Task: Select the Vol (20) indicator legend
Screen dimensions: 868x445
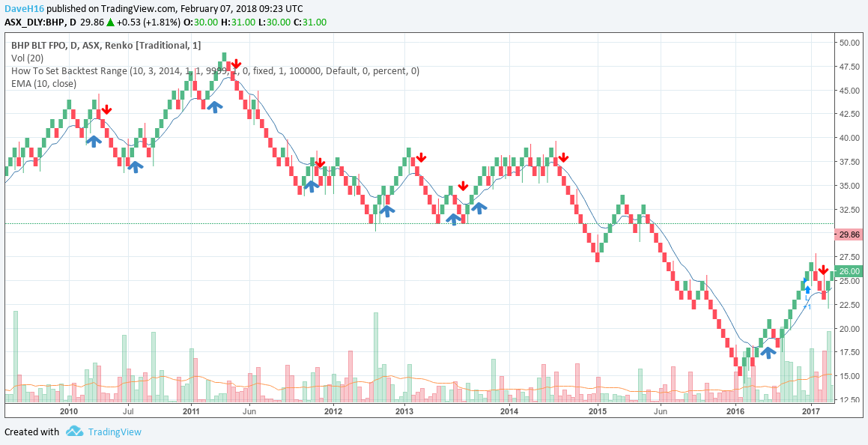Action: point(27,58)
